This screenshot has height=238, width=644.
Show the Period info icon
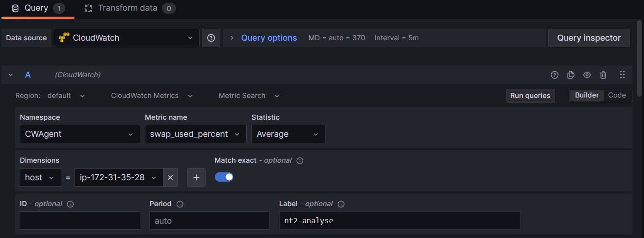pos(180,204)
